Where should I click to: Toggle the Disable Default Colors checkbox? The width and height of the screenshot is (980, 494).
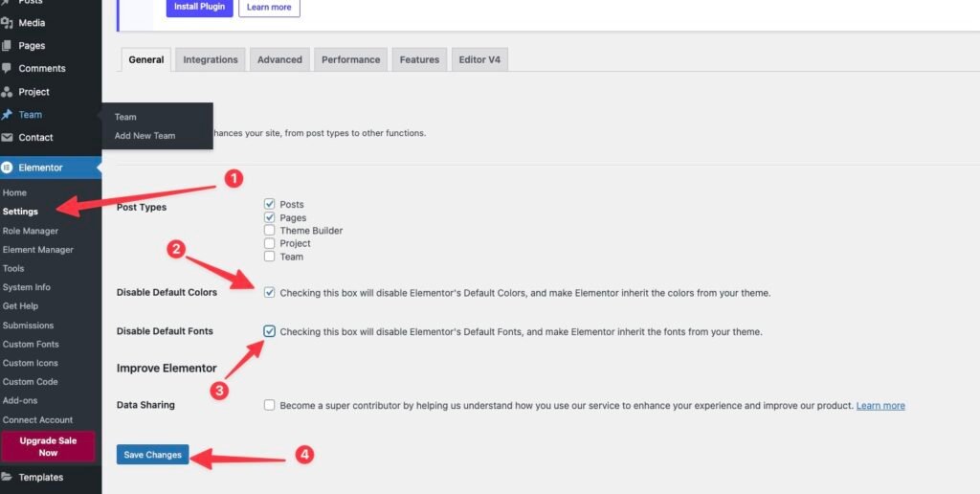270,292
